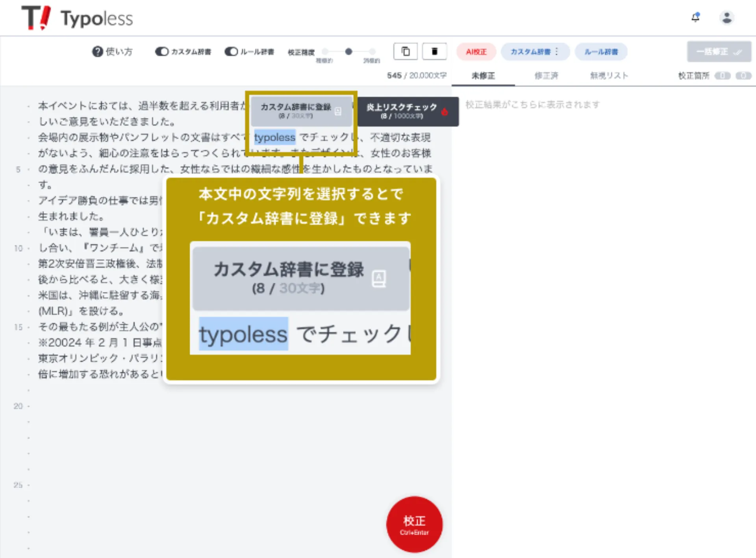This screenshot has height=558, width=756.
Task: Toggle the カスタム辞書 switch
Action: tap(161, 52)
